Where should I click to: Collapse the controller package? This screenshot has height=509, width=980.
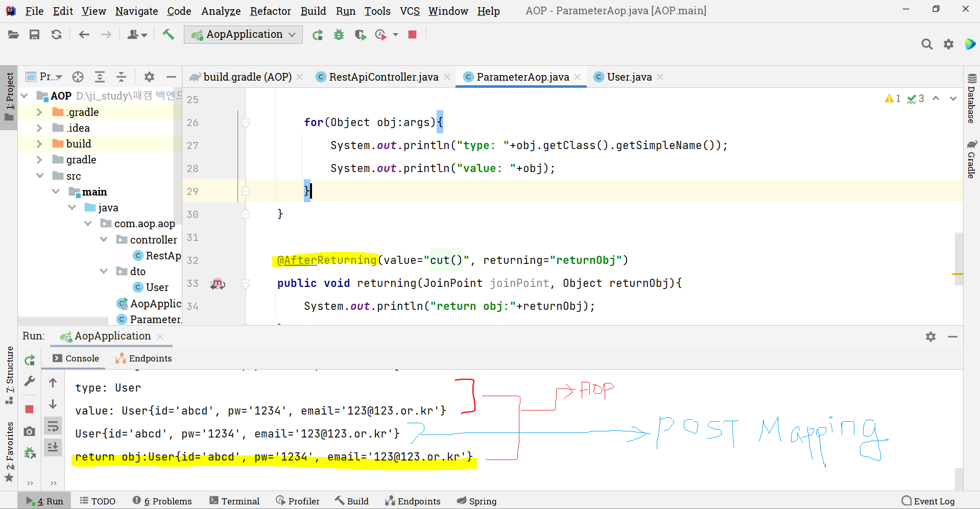tap(104, 239)
